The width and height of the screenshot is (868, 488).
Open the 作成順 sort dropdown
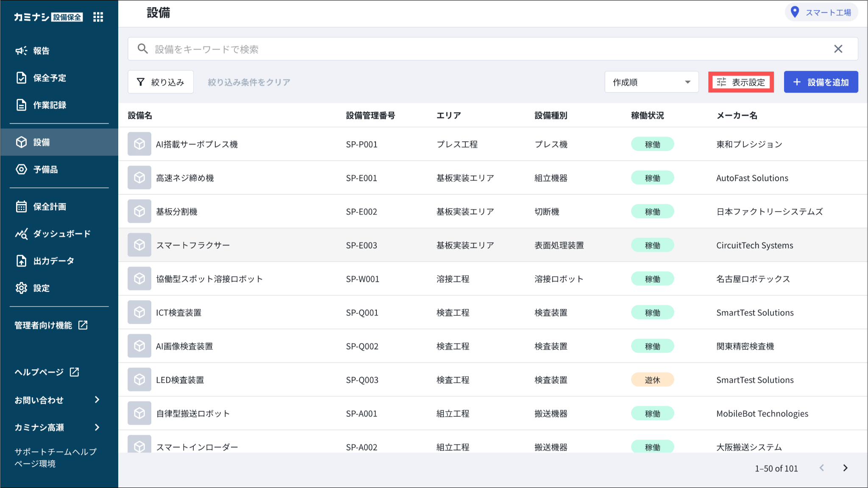coord(651,82)
